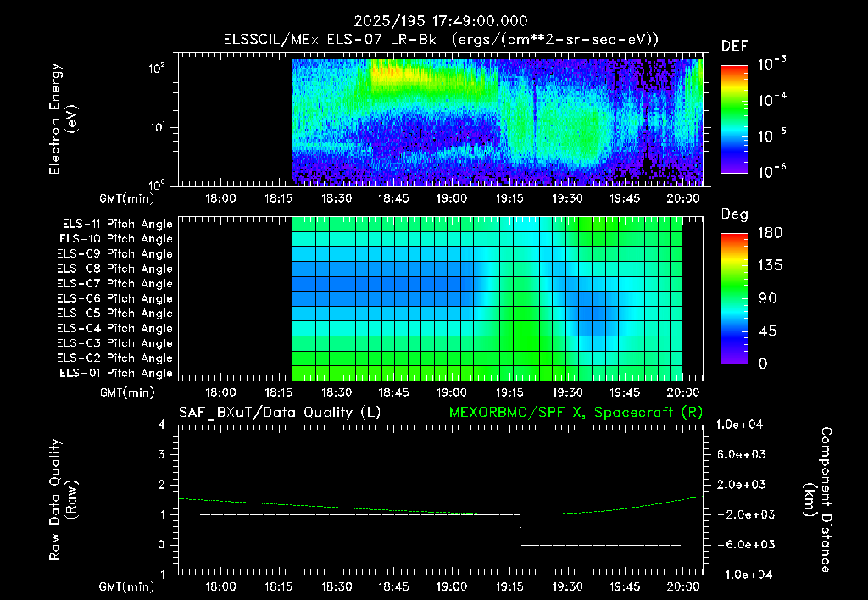This screenshot has height=600, width=868.
Task: Click the 'Deg' colorbar label
Action: [735, 214]
